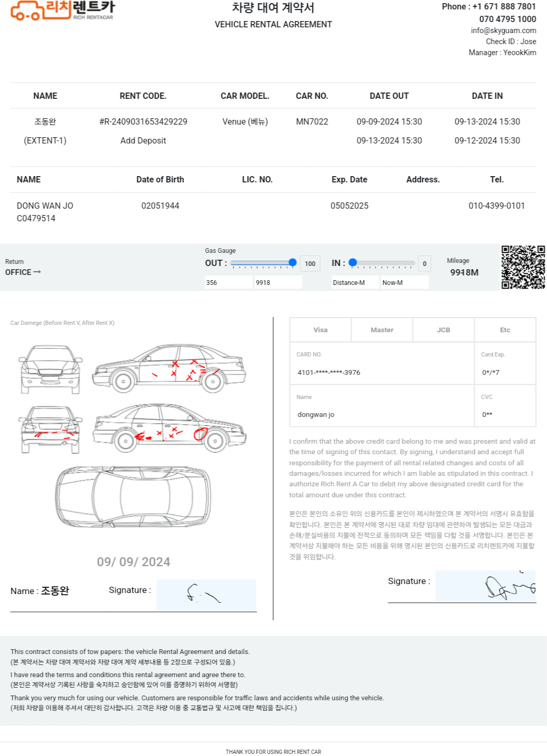Click the credit card signature box

(485, 586)
